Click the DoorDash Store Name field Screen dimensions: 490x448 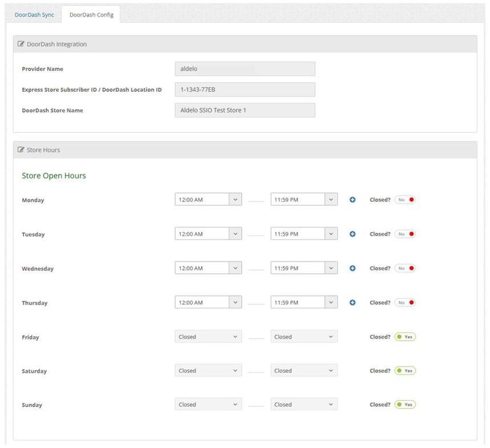point(245,110)
